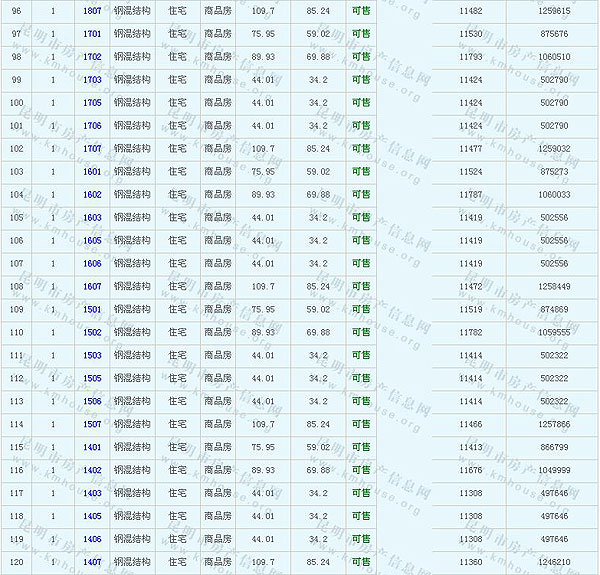Click 可售 status in row 120
Screen dimensions: 600x575
[360, 562]
